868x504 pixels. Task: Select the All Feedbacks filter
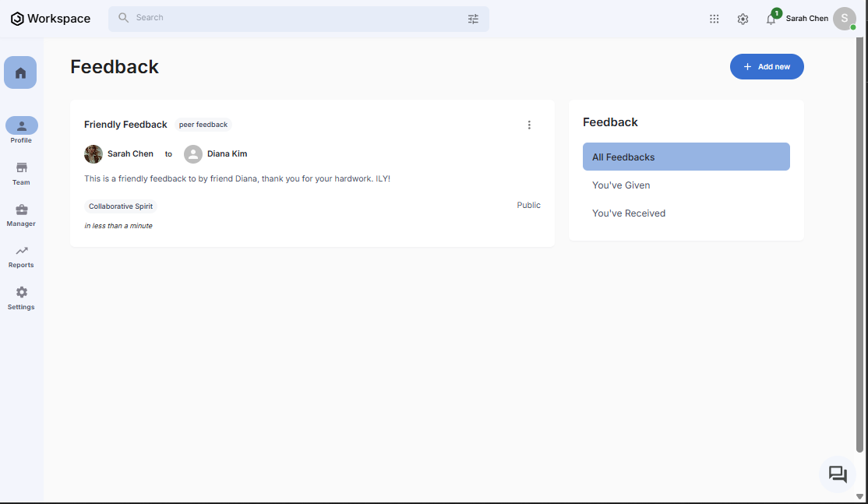pyautogui.click(x=686, y=157)
